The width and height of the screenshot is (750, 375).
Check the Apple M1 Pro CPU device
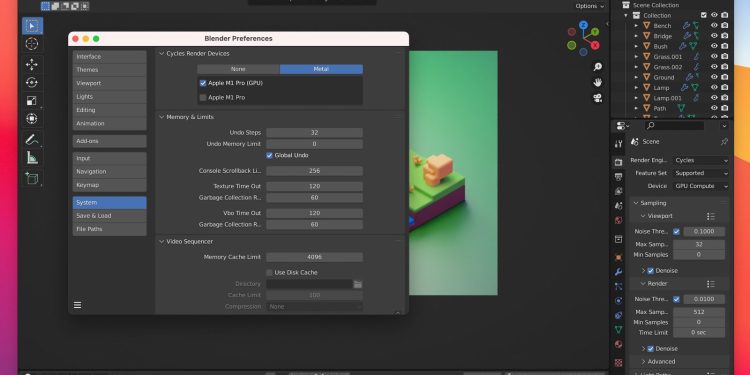pos(203,98)
